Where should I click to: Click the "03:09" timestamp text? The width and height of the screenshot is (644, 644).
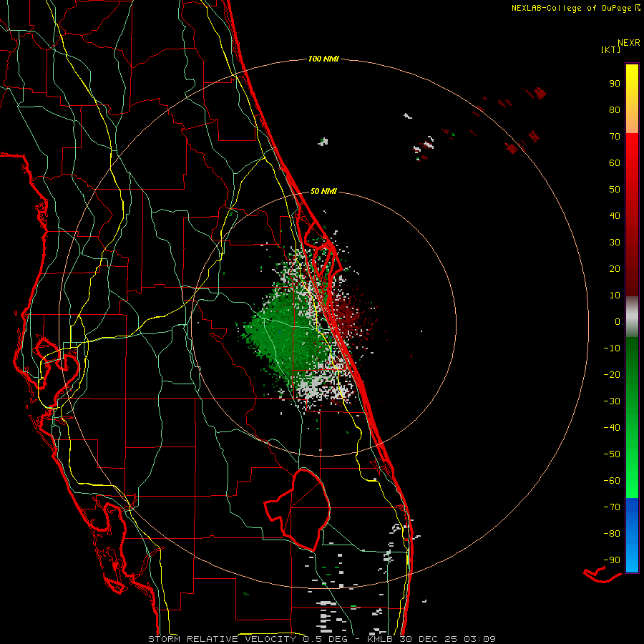point(480,639)
